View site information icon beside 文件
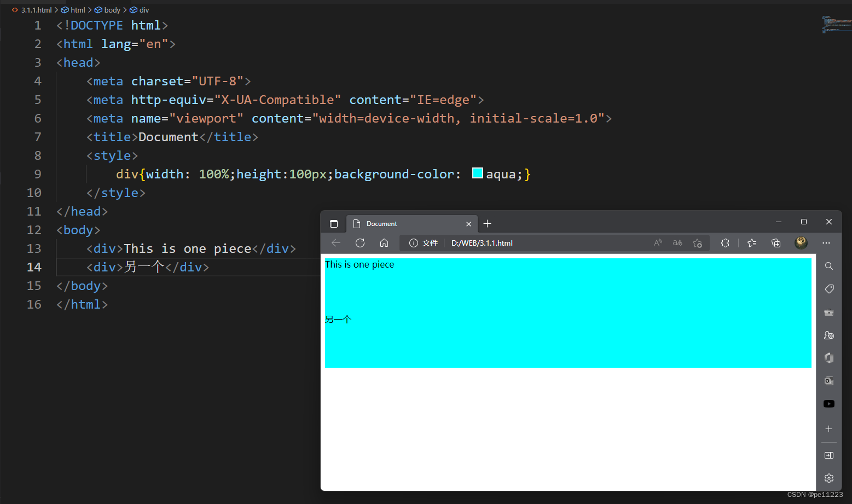This screenshot has width=852, height=504. point(414,243)
